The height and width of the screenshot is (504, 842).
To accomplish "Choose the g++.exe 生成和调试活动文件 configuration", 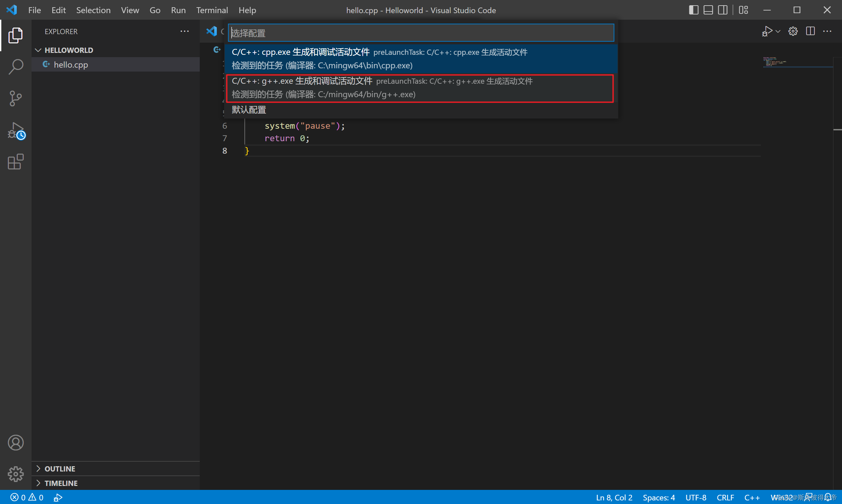I will (421, 88).
